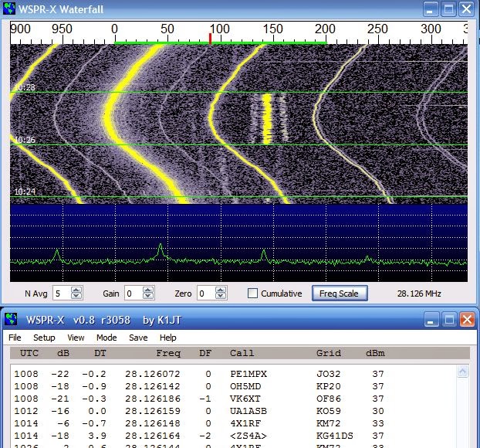
Task: Click the red marker on the frequency scale
Action: 210,38
